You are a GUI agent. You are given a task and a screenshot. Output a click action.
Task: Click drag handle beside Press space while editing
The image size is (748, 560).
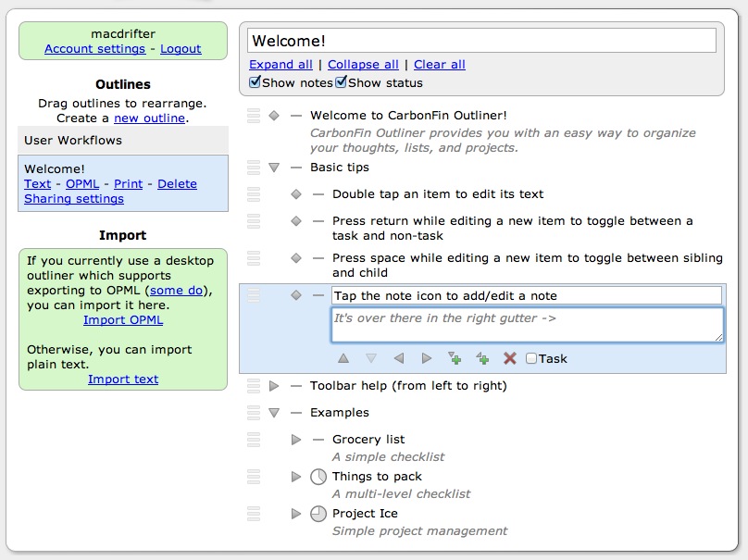click(x=254, y=258)
